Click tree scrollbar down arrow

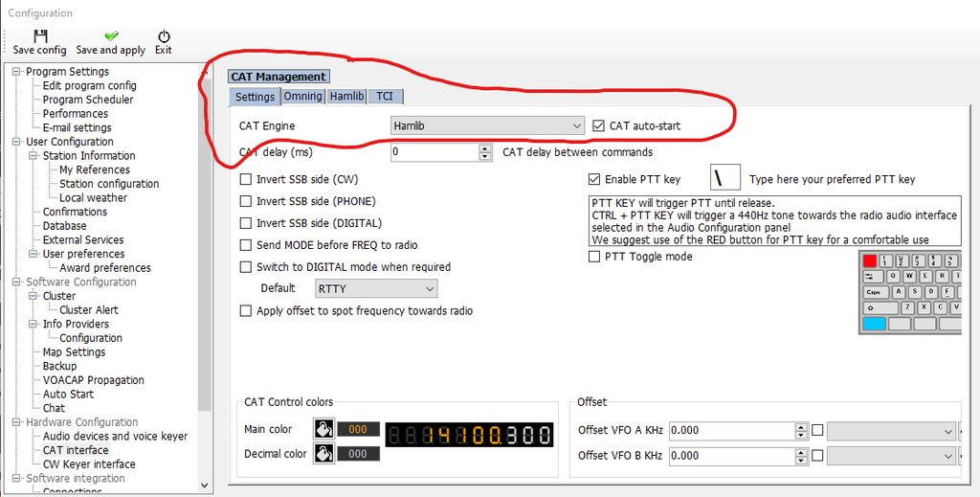click(x=205, y=485)
